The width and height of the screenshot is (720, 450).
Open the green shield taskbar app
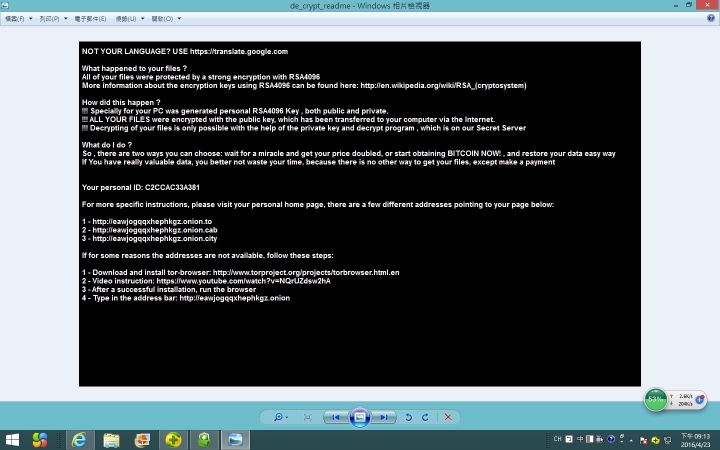204,440
